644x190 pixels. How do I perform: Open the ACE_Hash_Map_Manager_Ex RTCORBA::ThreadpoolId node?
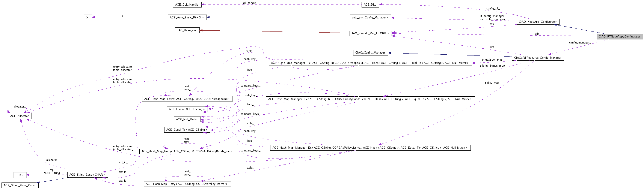370,63
